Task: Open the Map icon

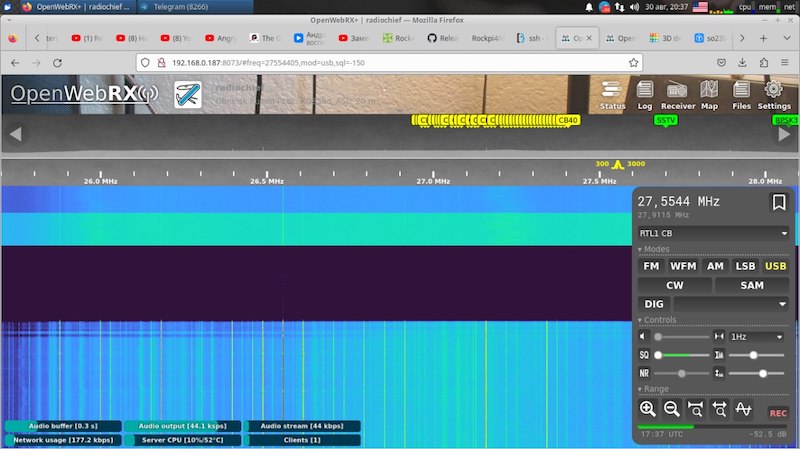Action: pyautogui.click(x=709, y=93)
